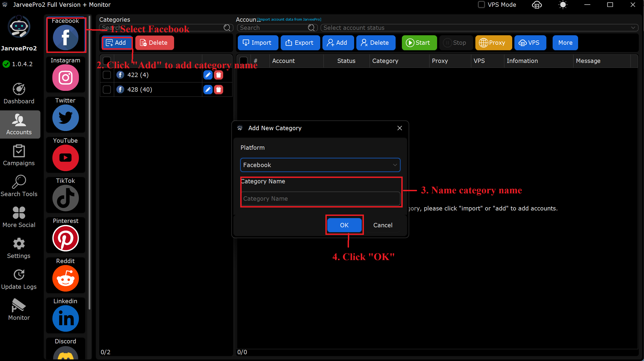Image resolution: width=644 pixels, height=361 pixels.
Task: Click the platform list vertical scrollbar
Action: pos(90,163)
